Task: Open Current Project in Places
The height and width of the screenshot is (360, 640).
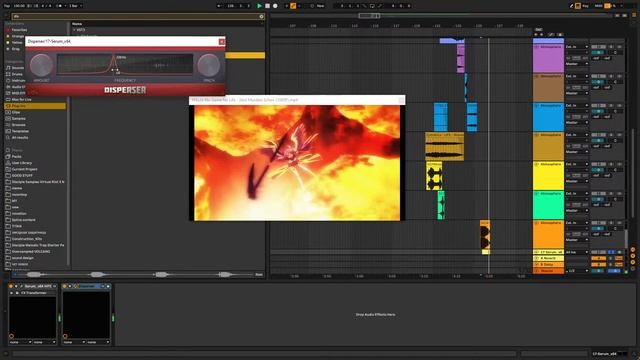Action: tap(24, 169)
